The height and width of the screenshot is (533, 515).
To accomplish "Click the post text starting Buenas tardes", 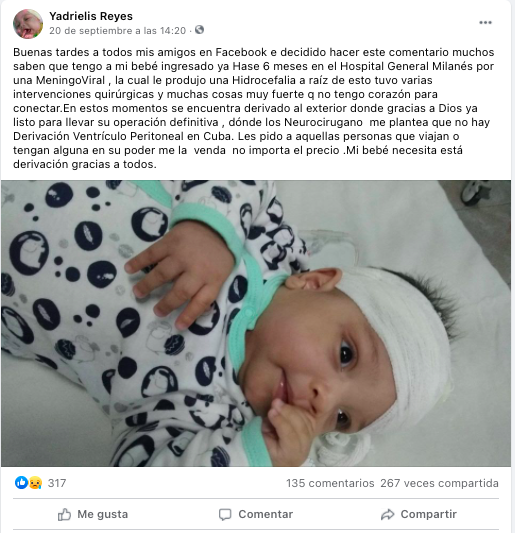I will point(254,108).
